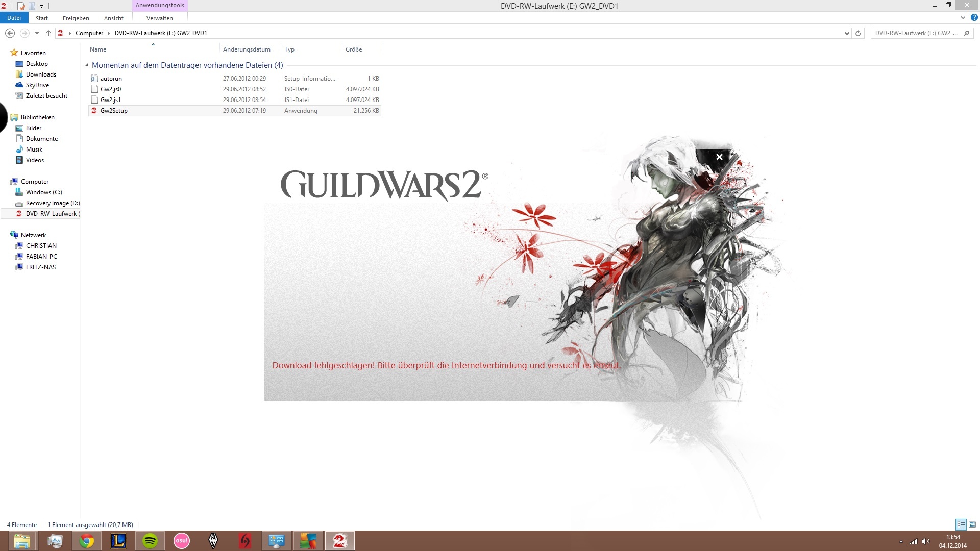Open network status in the system tray
The width and height of the screenshot is (980, 551).
pos(914,541)
